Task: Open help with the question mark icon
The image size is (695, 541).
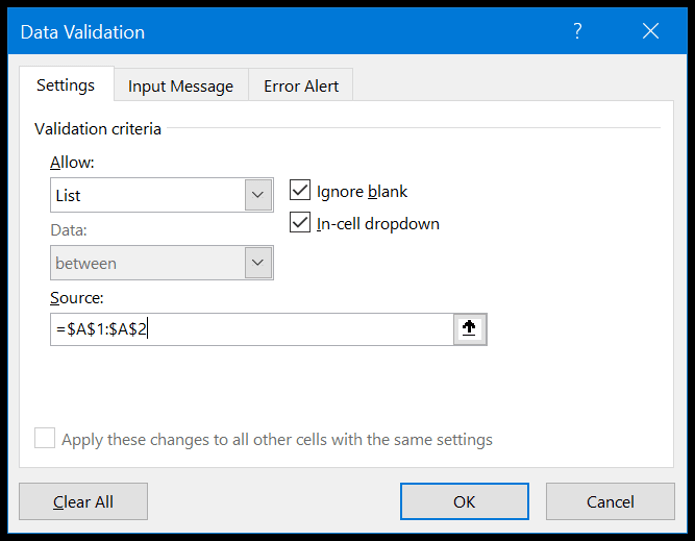Action: point(577,31)
